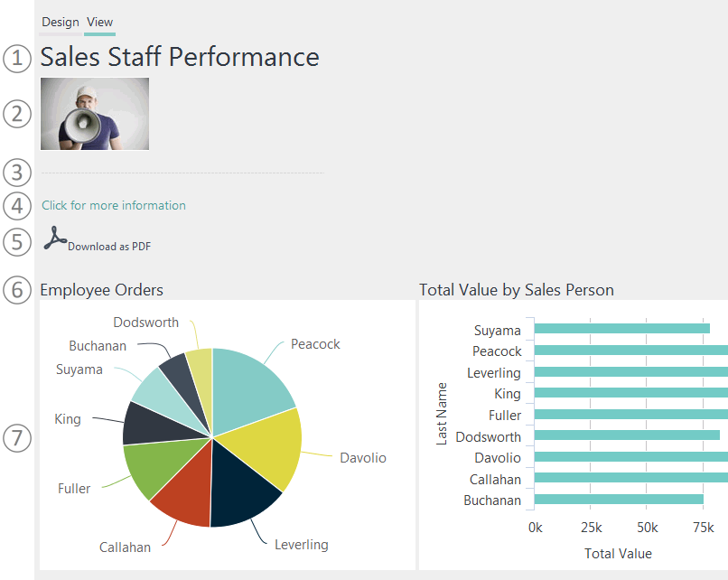
Task: Click the circled number 1 marker
Action: [x=17, y=59]
